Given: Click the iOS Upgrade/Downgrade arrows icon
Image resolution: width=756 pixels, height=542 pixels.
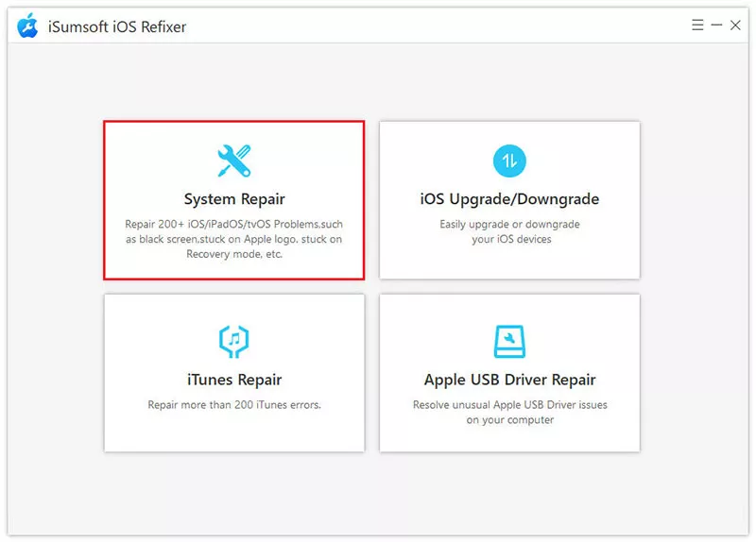Looking at the screenshot, I should (x=509, y=161).
